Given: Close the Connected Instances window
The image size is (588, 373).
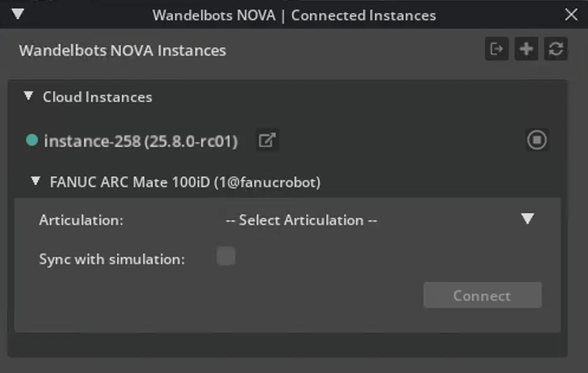Looking at the screenshot, I should pyautogui.click(x=570, y=15).
